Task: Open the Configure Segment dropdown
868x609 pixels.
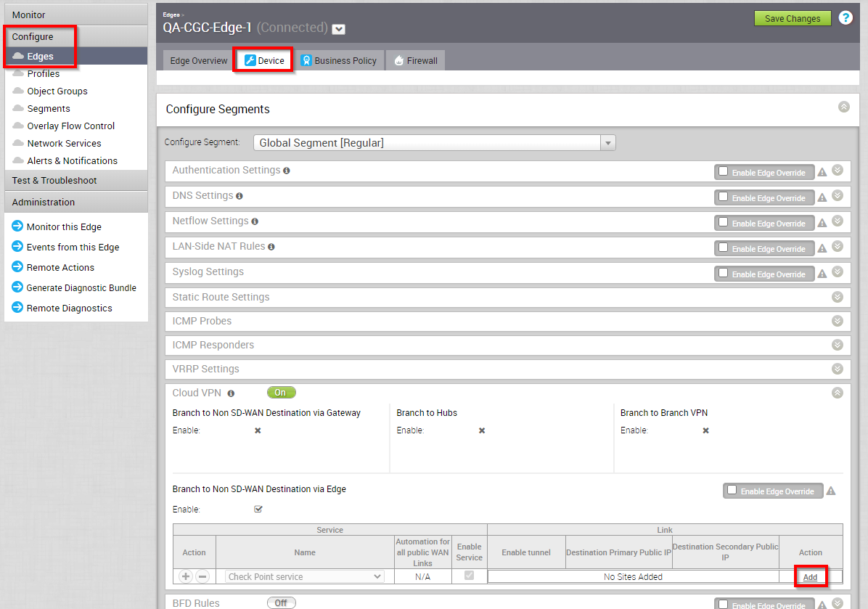Action: (434, 143)
